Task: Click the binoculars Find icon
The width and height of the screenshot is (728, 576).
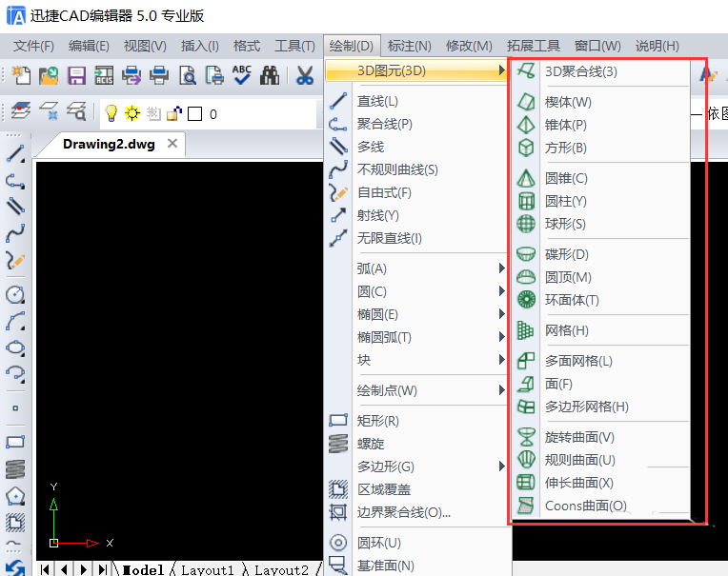Action: 270,75
